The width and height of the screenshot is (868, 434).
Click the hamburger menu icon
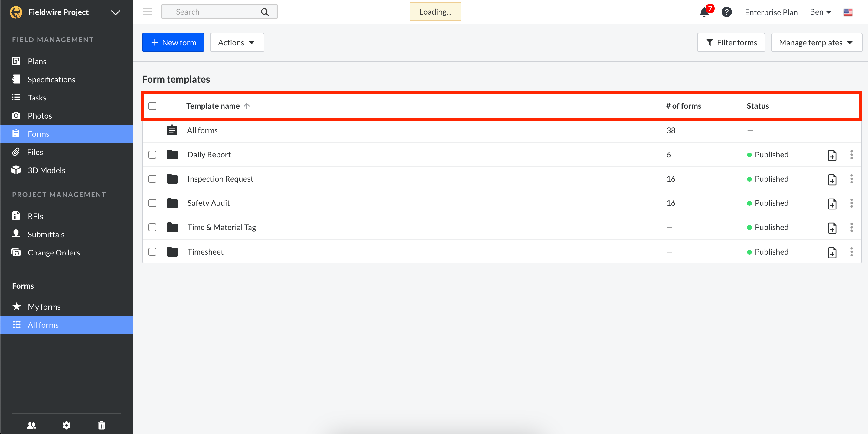pyautogui.click(x=147, y=12)
